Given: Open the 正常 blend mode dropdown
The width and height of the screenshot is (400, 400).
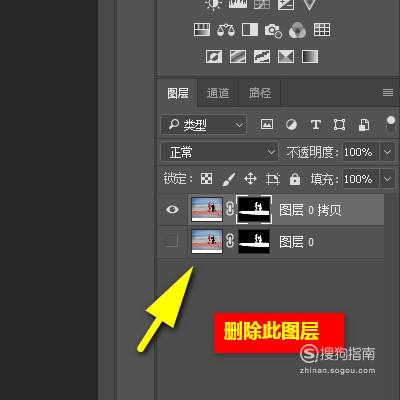Looking at the screenshot, I should tap(219, 152).
